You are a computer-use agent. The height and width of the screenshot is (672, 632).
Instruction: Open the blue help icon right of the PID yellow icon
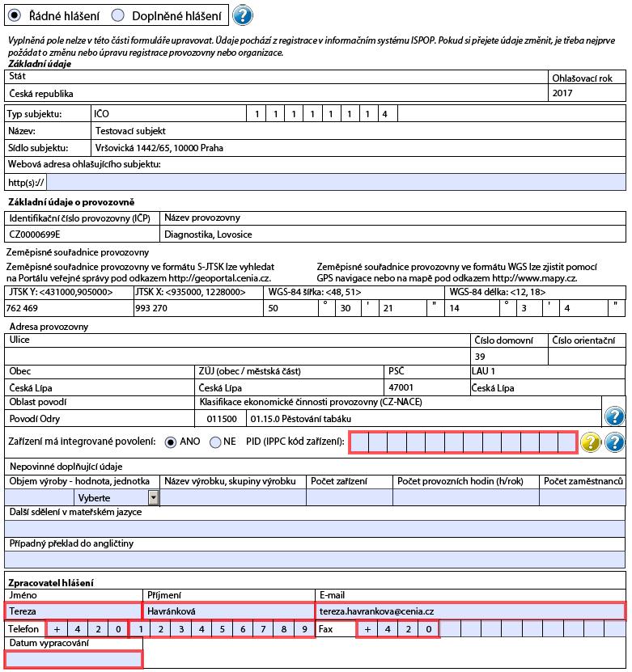[614, 442]
